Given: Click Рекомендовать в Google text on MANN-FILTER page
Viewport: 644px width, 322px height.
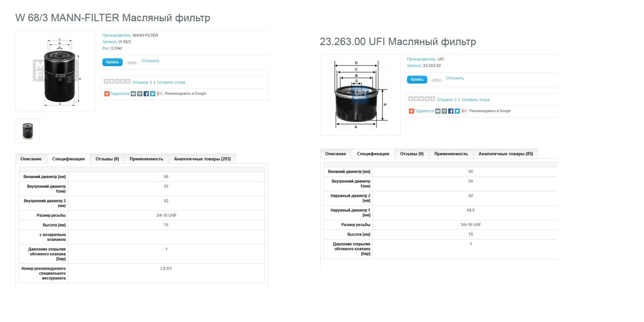Looking at the screenshot, I should [x=186, y=94].
